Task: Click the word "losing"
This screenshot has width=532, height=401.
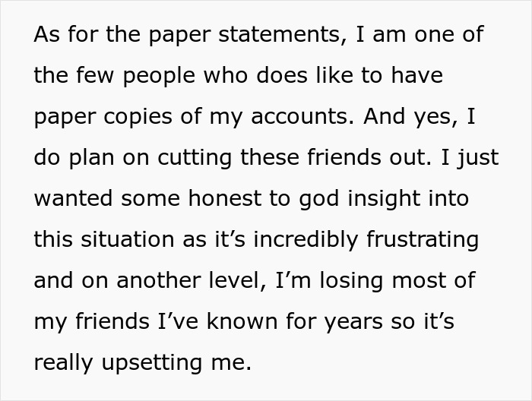Action: click(351, 281)
